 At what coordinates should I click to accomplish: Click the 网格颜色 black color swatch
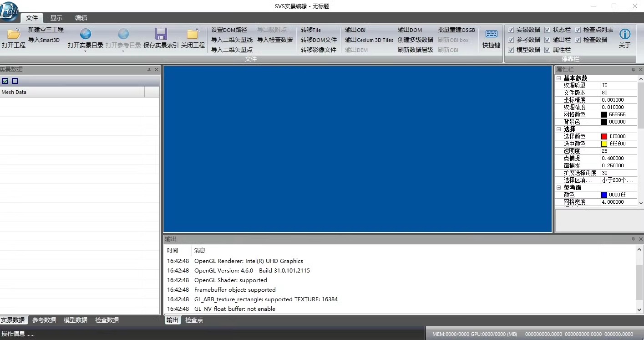(604, 114)
